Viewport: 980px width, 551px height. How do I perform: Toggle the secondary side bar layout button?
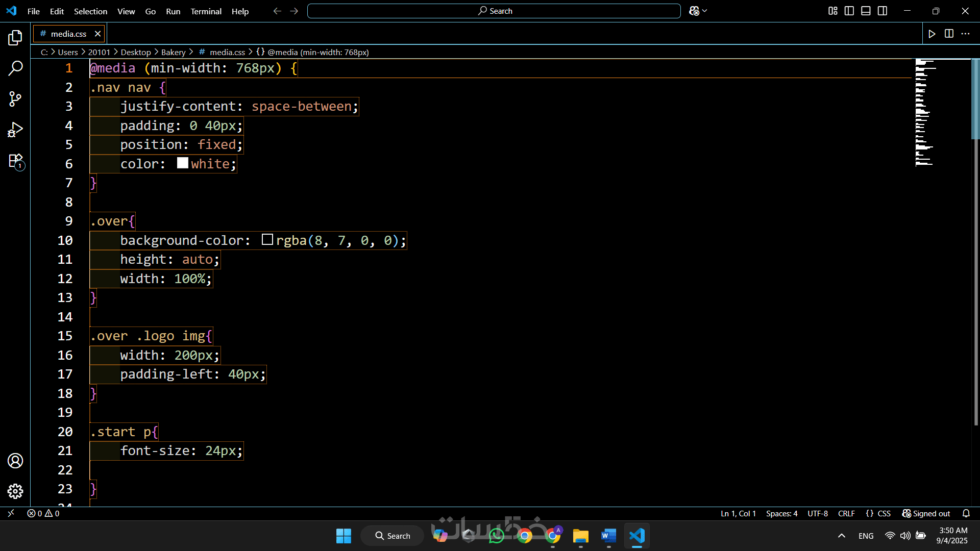pyautogui.click(x=883, y=11)
